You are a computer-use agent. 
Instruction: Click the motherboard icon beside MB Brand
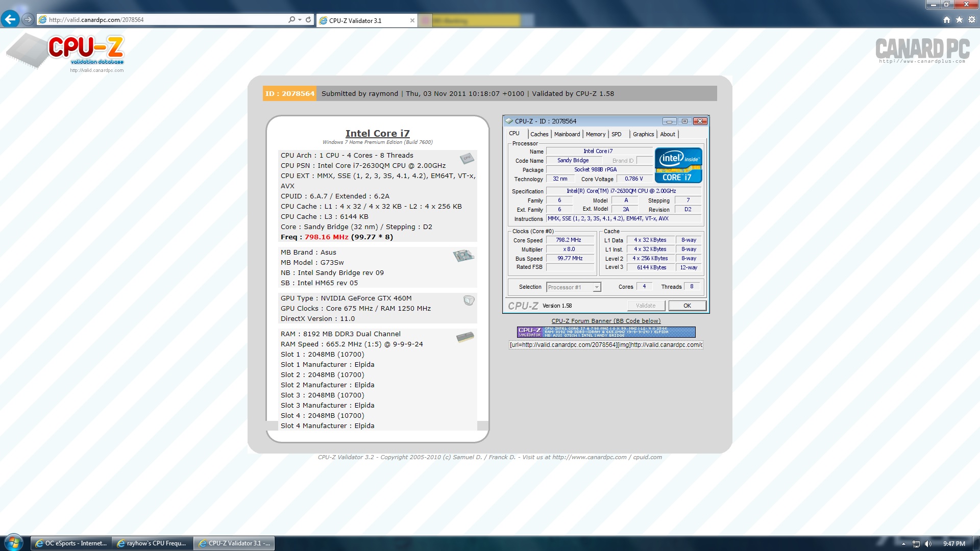coord(463,255)
